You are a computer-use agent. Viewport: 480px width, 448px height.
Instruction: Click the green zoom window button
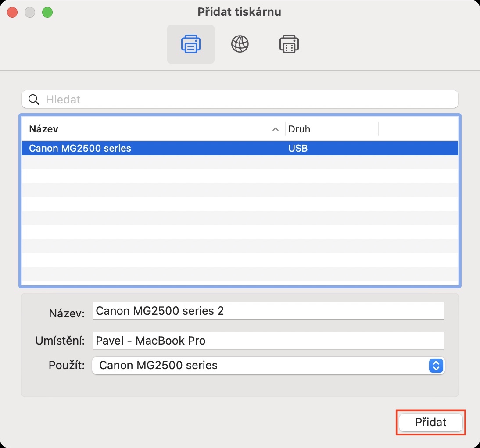click(47, 12)
